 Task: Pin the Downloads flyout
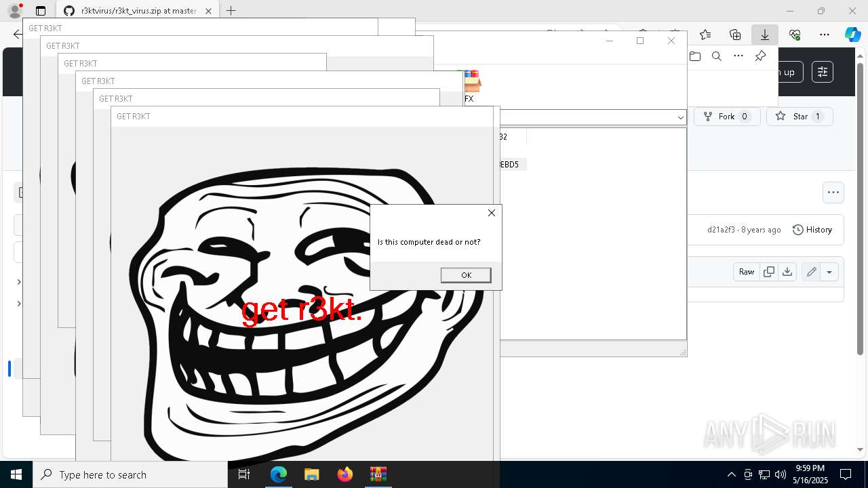coord(760,56)
